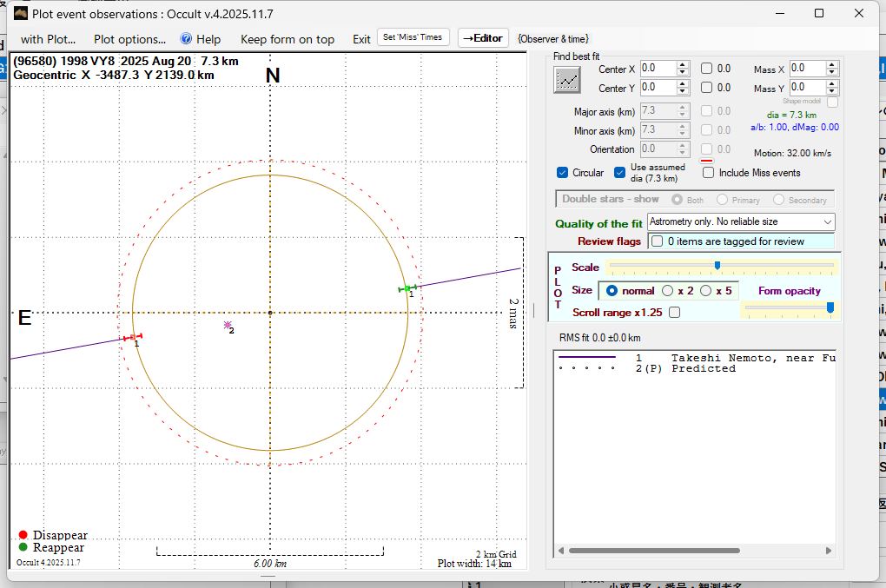
Task: Click the Set 'Miss' Times button
Action: coord(413,37)
